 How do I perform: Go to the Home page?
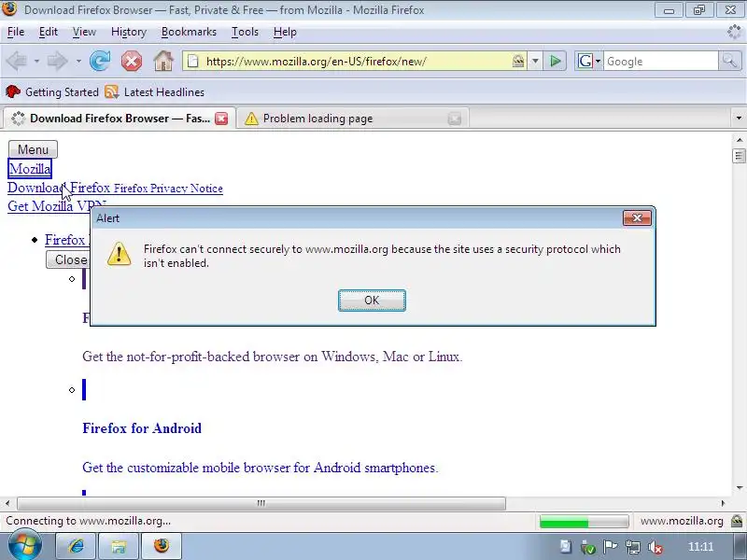162,61
